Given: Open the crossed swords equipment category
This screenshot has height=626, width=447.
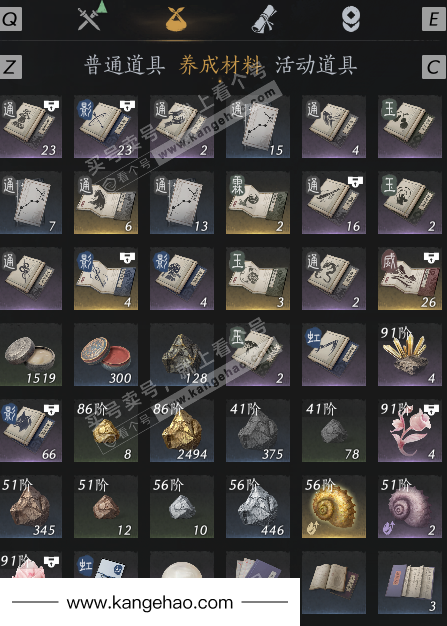Looking at the screenshot, I should pos(91,17).
